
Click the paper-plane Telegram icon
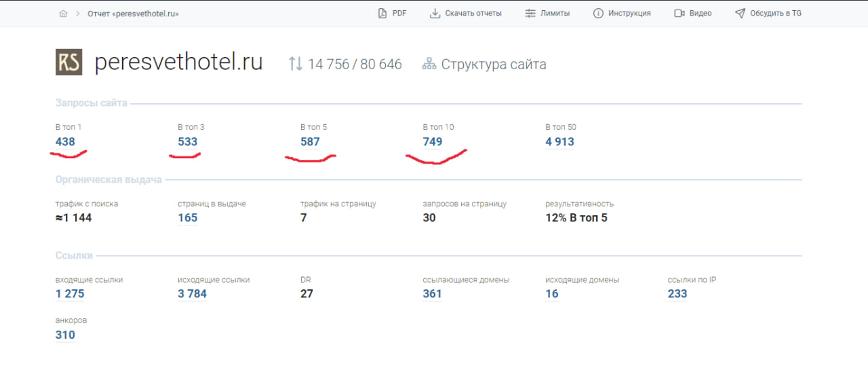[740, 13]
